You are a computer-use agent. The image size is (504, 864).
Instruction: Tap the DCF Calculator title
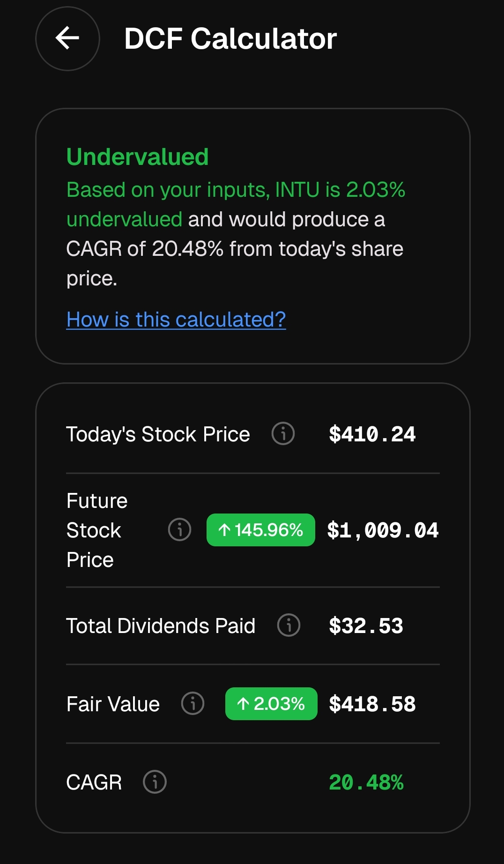[230, 38]
